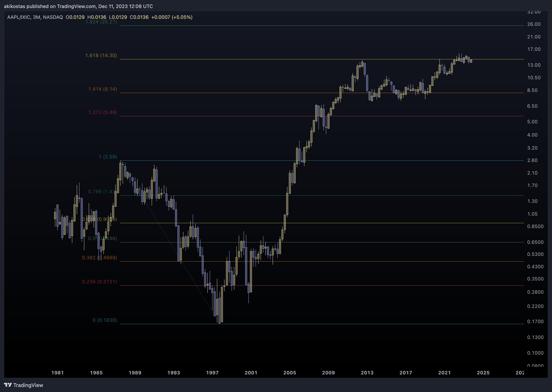Image resolution: width=552 pixels, height=392 pixels.
Task: Click the 4.00 price axis label
Action: click(532, 135)
